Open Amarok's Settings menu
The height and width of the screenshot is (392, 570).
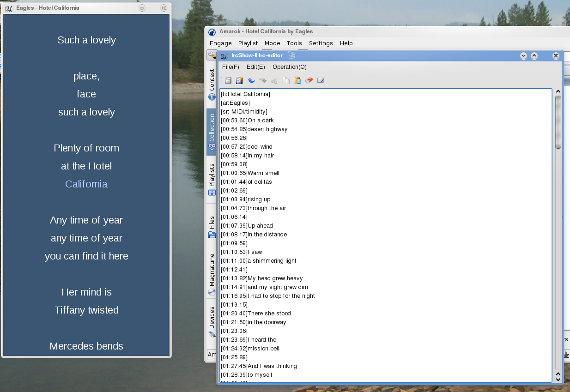point(321,43)
